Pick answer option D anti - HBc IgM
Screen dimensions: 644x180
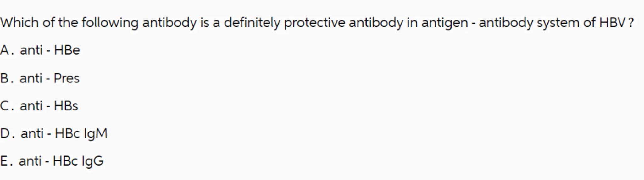point(64,133)
